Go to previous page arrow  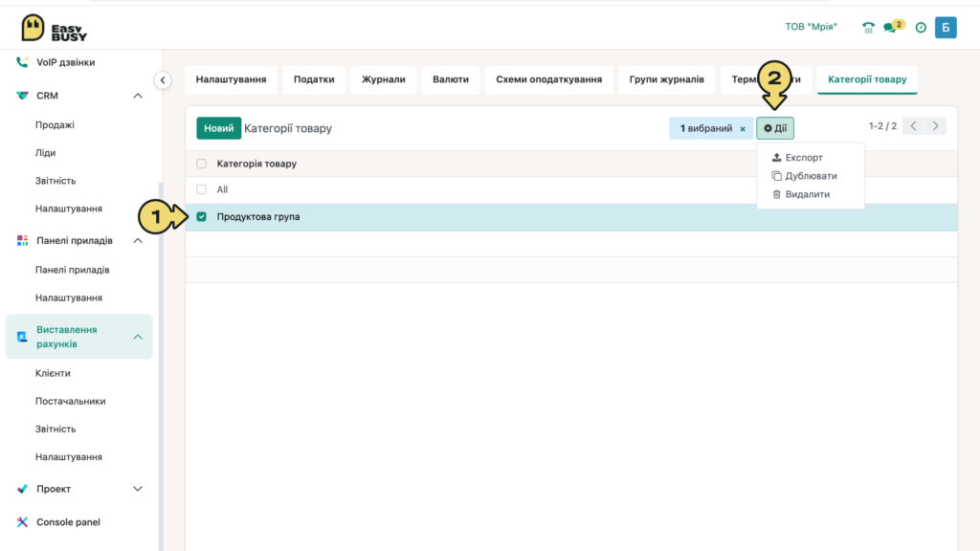(x=913, y=126)
